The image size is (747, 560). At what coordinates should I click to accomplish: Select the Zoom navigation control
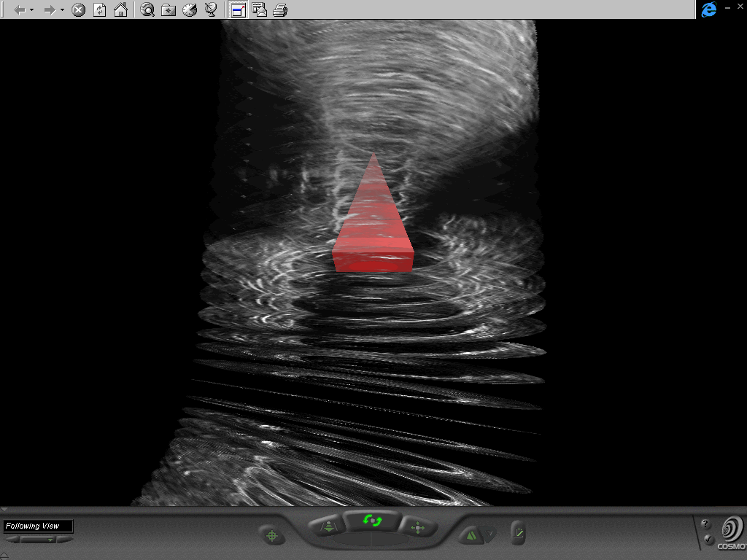coord(328,526)
